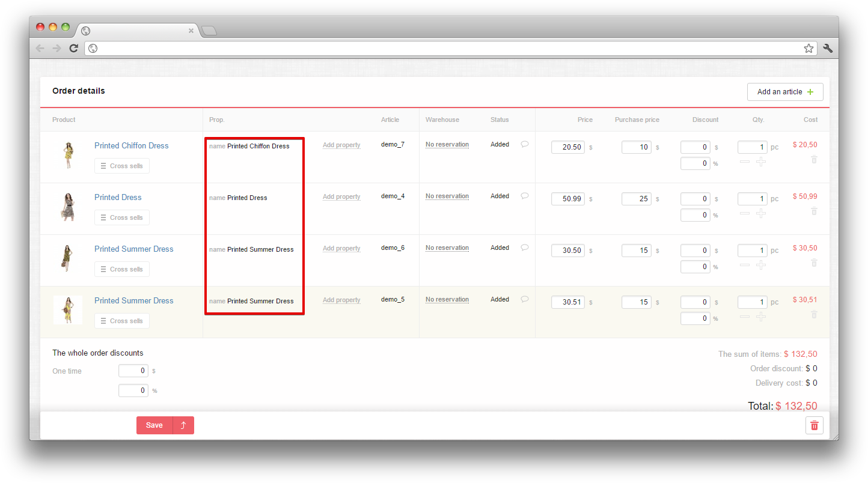Click the browser back arrow
868x483 pixels.
(x=40, y=48)
